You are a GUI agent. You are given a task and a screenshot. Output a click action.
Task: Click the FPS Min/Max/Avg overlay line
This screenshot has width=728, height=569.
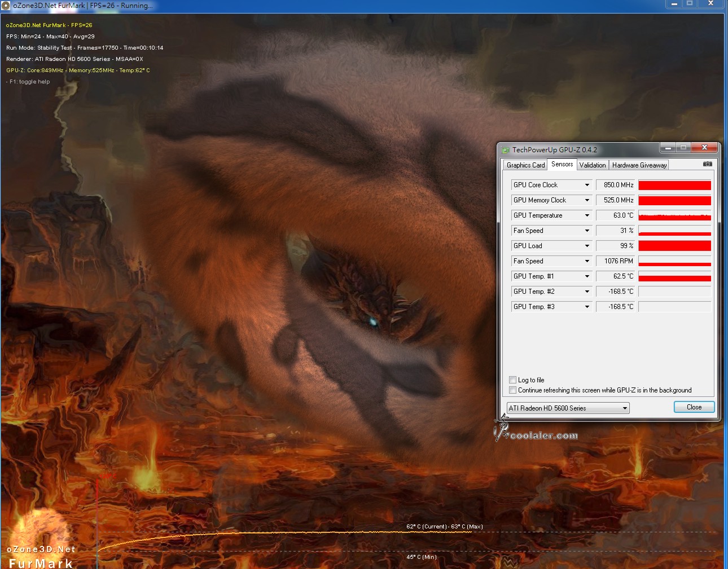point(50,37)
